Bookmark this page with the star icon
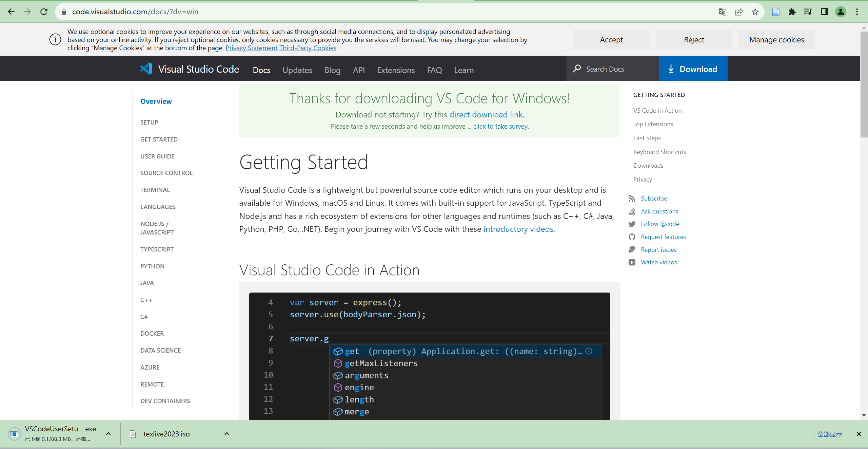 755,12
